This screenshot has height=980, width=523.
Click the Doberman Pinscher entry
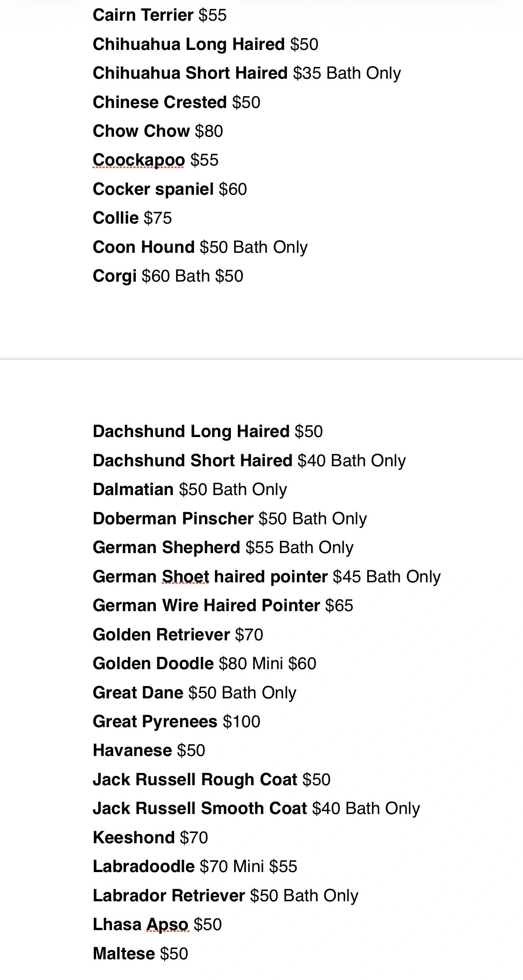(x=230, y=519)
